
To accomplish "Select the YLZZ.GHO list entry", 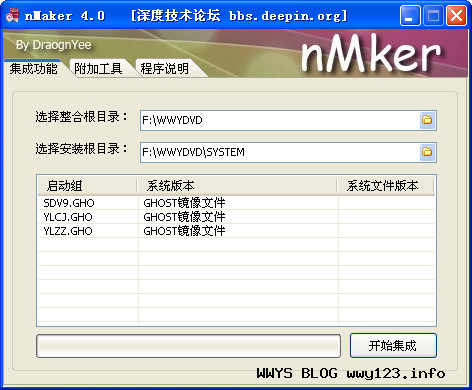I will click(x=236, y=231).
